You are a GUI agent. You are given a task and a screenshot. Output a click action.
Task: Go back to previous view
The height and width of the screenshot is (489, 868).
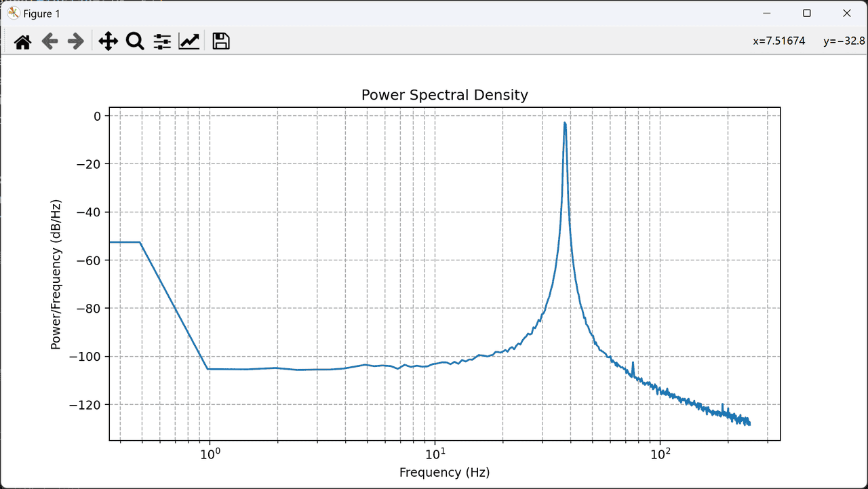[x=50, y=41]
